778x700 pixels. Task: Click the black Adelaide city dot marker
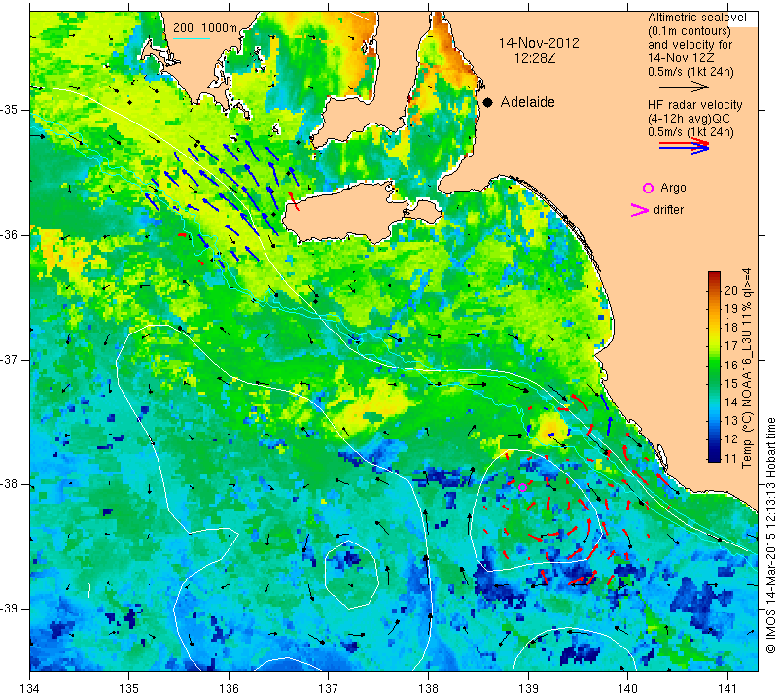[x=488, y=103]
